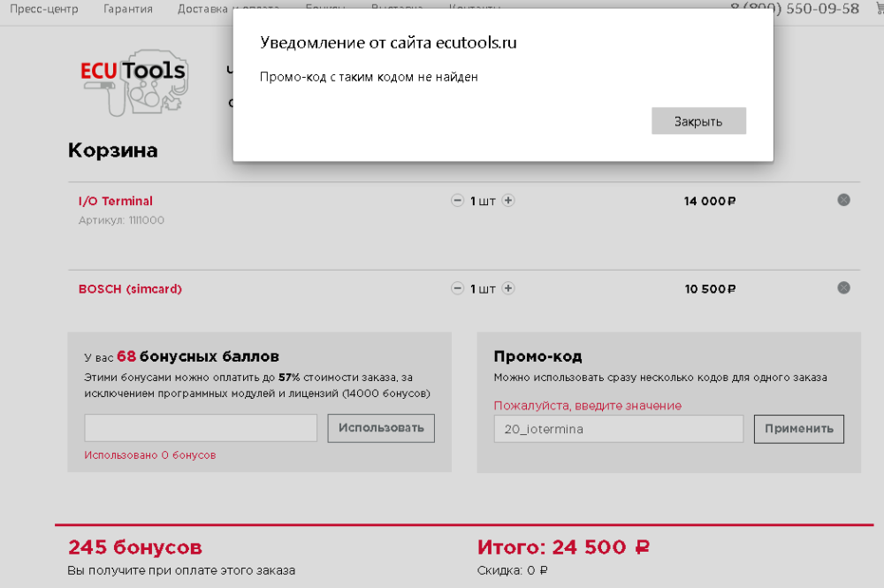Open the Контакты menu item
The image size is (884, 588).
pos(474,9)
